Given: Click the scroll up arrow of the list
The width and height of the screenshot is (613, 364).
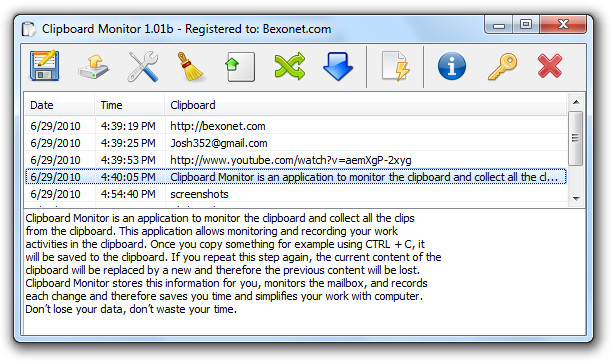Looking at the screenshot, I should click(576, 102).
